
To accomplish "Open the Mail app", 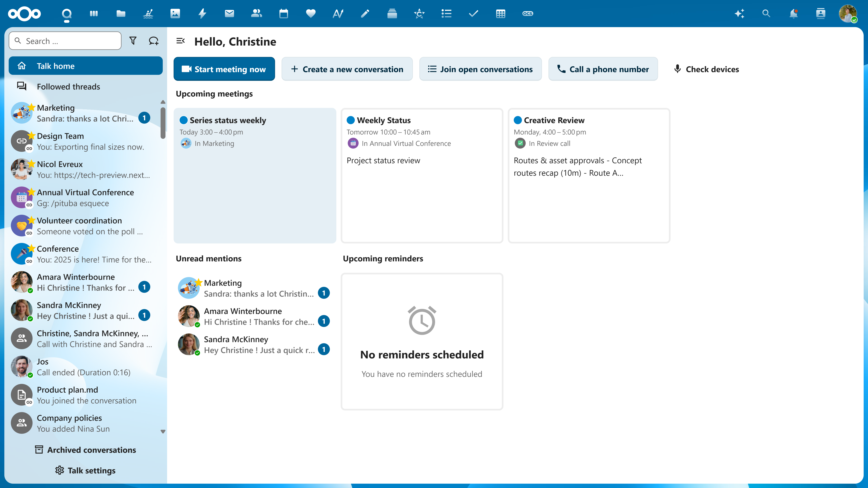I will (x=229, y=14).
